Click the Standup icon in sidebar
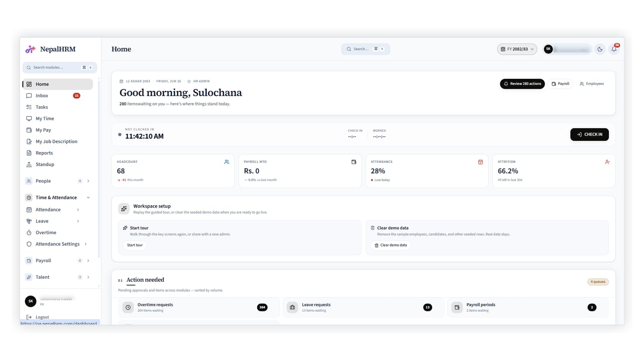Viewport: 644px width, 362px height. 29,165
